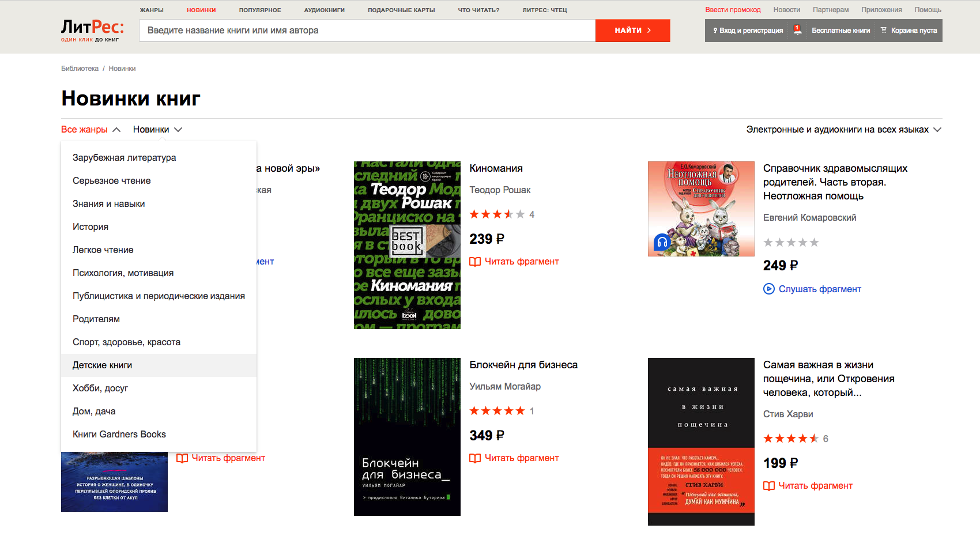Open Блокчейн для бизнеса cover
Image resolution: width=980 pixels, height=536 pixels.
407,437
